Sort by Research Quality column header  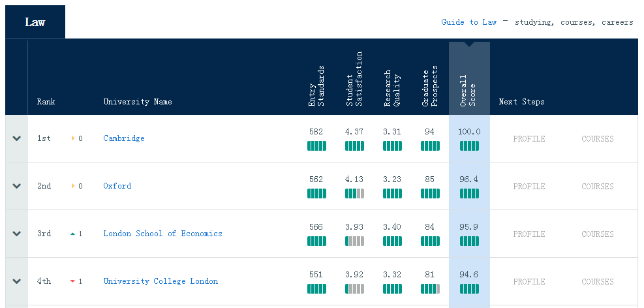[x=392, y=88]
